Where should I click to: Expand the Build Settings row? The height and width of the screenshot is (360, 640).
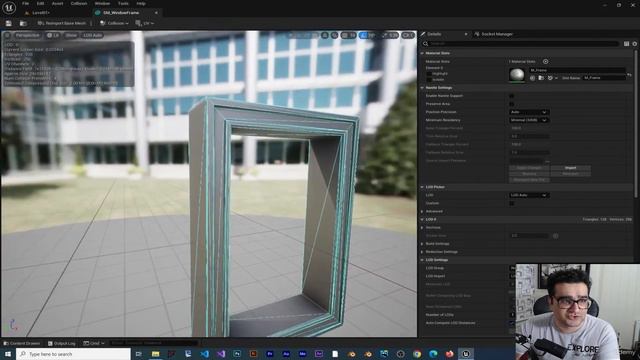pos(422,244)
